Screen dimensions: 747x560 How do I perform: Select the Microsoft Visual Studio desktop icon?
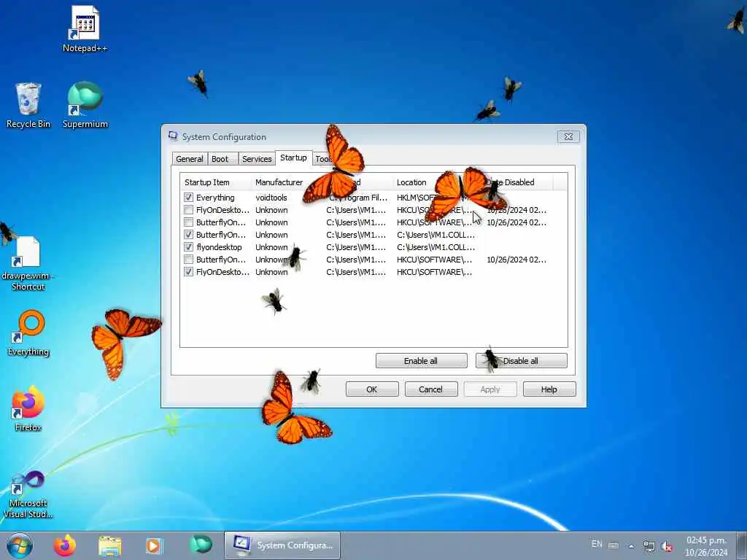tap(28, 494)
